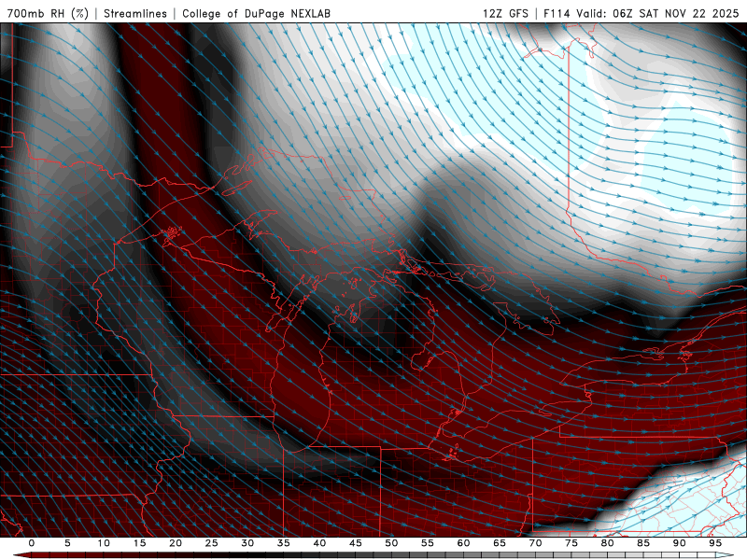Pick the "35" percent legend label
747x560 pixels.
point(284,543)
